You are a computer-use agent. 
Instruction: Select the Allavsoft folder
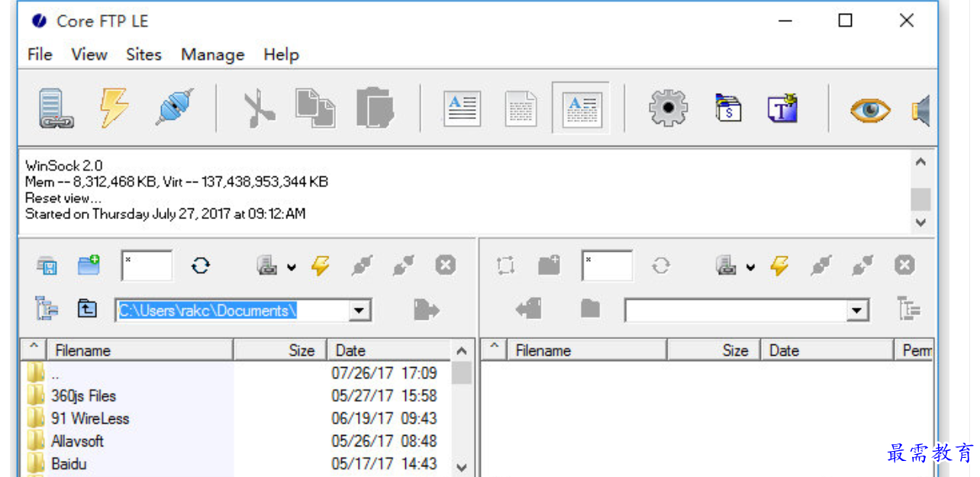point(77,441)
